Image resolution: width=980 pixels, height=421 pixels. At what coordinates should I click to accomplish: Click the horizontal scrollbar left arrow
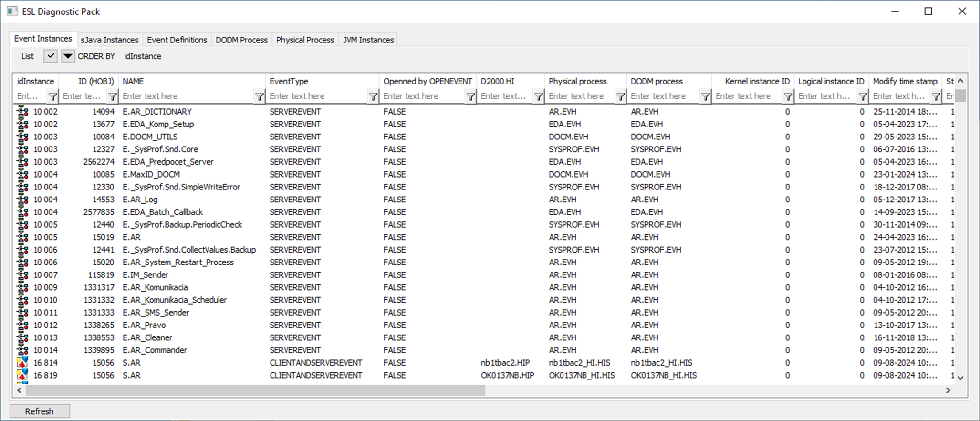click(19, 390)
